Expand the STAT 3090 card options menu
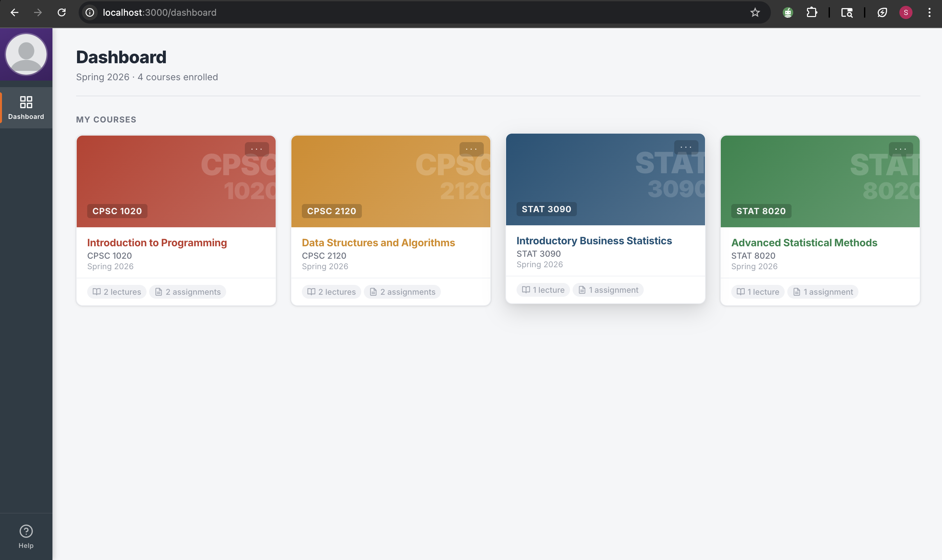Viewport: 942px width, 560px height. click(686, 147)
